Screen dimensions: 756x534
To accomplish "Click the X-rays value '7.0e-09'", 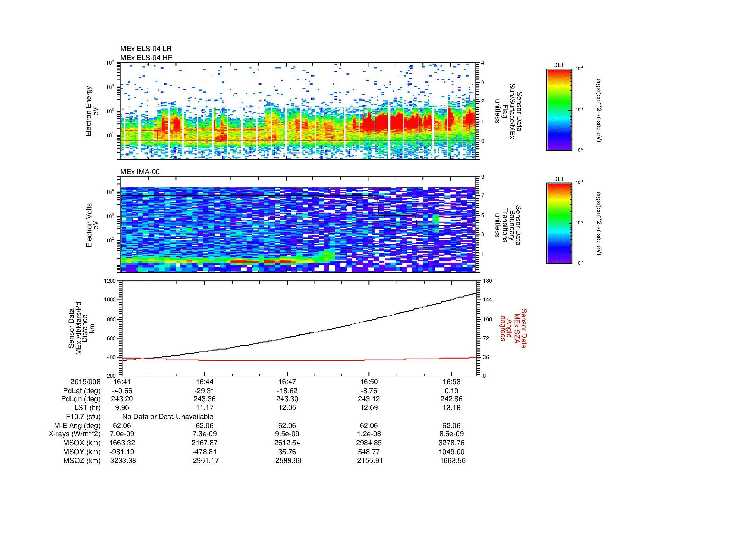I will [x=122, y=434].
